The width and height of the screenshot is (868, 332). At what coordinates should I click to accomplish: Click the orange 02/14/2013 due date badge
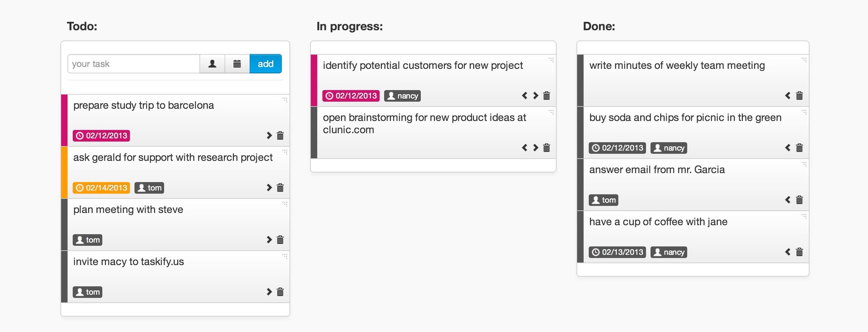pos(101,187)
